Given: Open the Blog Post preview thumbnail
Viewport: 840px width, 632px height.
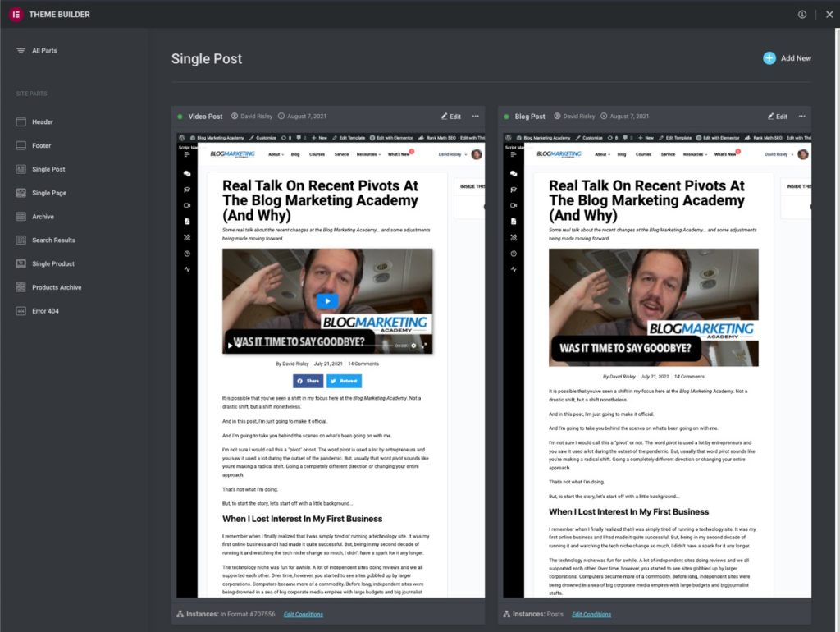Looking at the screenshot, I should [x=657, y=365].
